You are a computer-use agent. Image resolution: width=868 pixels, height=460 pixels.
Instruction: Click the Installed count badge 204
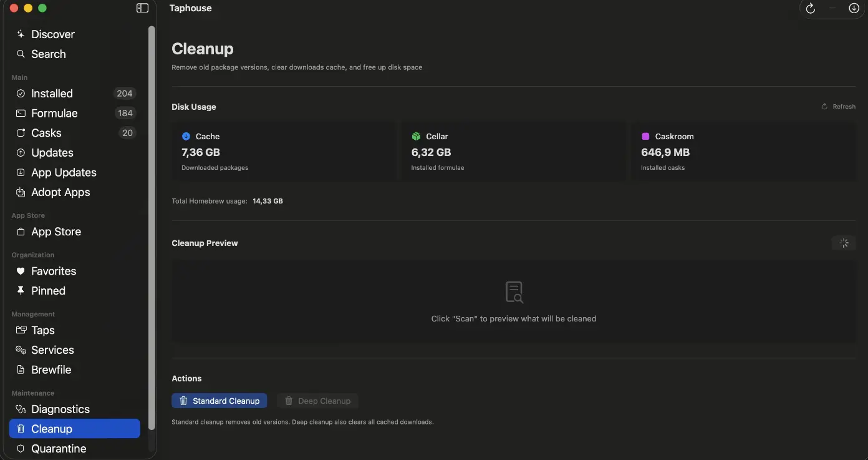[x=125, y=94]
